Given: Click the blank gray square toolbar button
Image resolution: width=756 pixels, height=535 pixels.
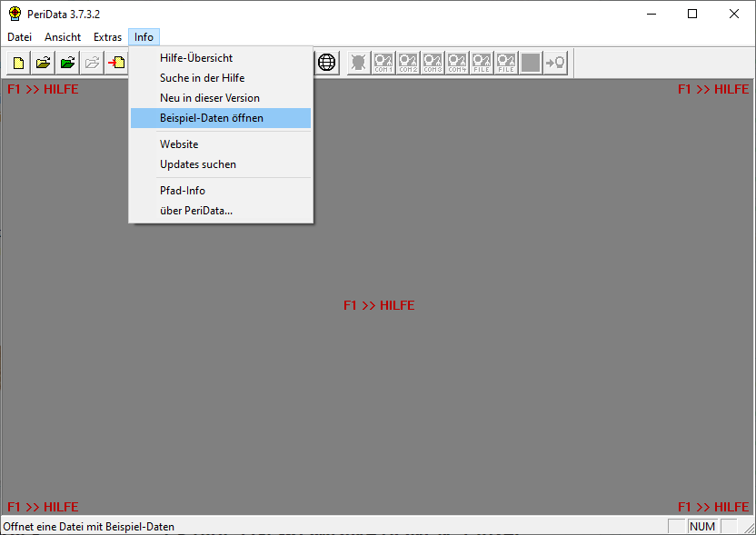Looking at the screenshot, I should click(531, 63).
